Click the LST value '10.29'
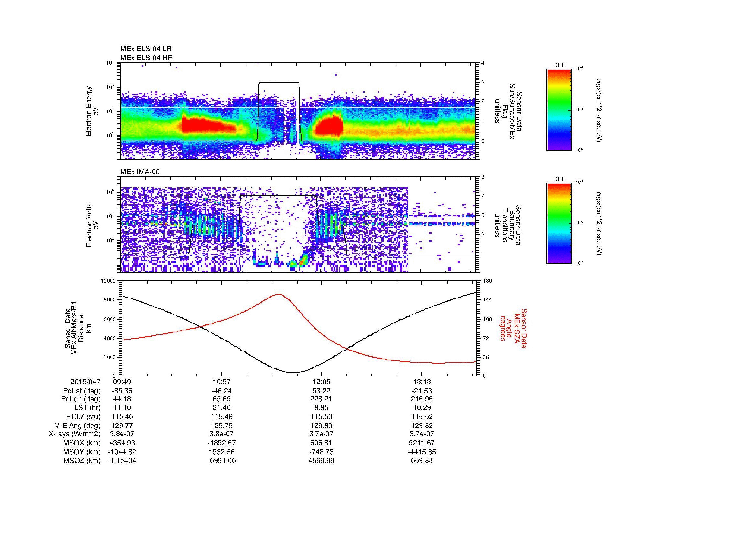This screenshot has height=534, width=756. [422, 408]
